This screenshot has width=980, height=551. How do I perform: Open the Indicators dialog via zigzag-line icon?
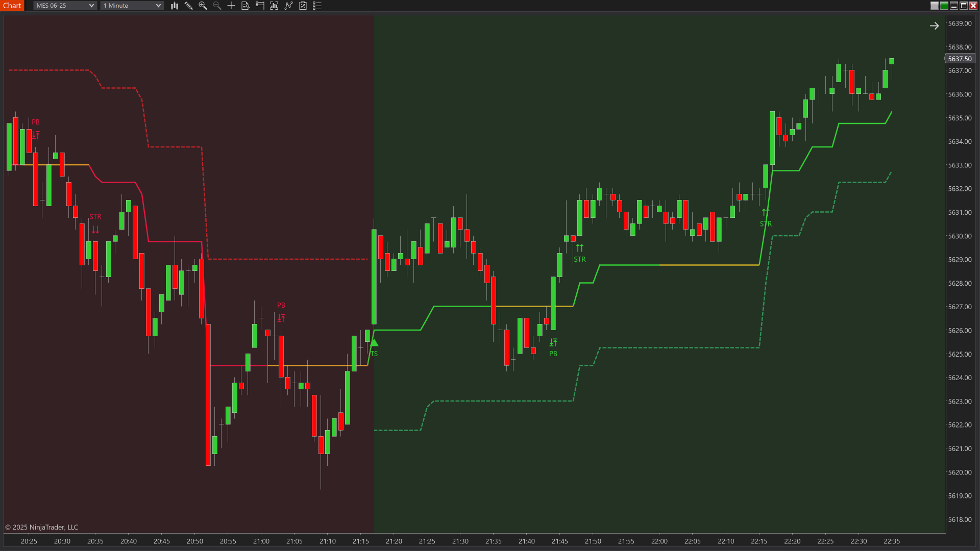[289, 6]
